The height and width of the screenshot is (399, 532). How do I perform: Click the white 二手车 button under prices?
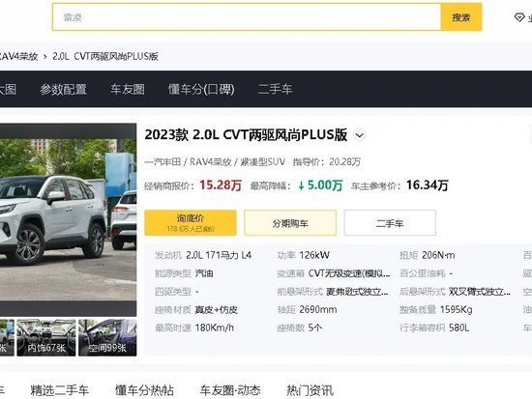[390, 223]
